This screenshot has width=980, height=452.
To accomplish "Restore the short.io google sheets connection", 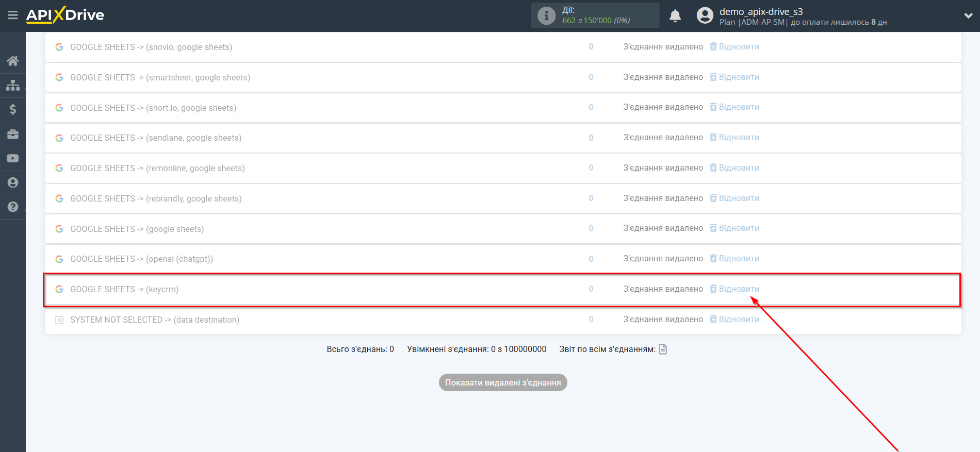I will point(734,107).
